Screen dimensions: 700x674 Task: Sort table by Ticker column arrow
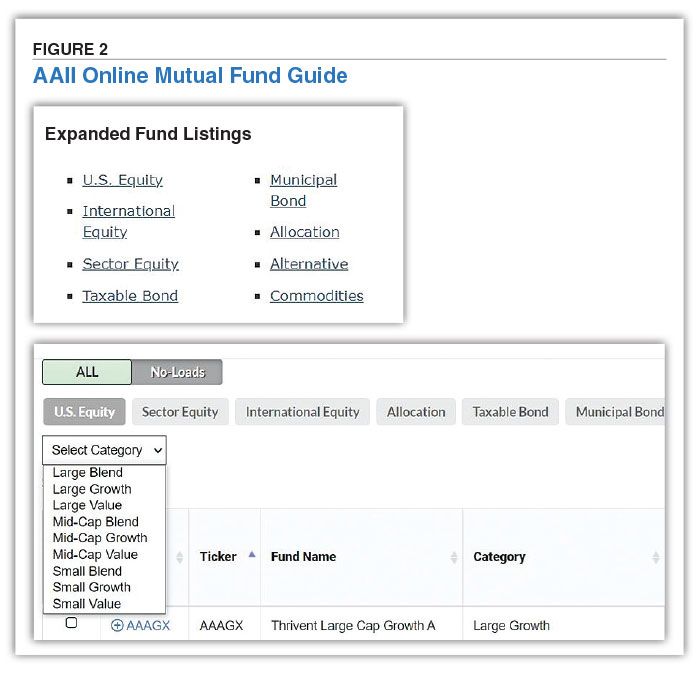(252, 554)
